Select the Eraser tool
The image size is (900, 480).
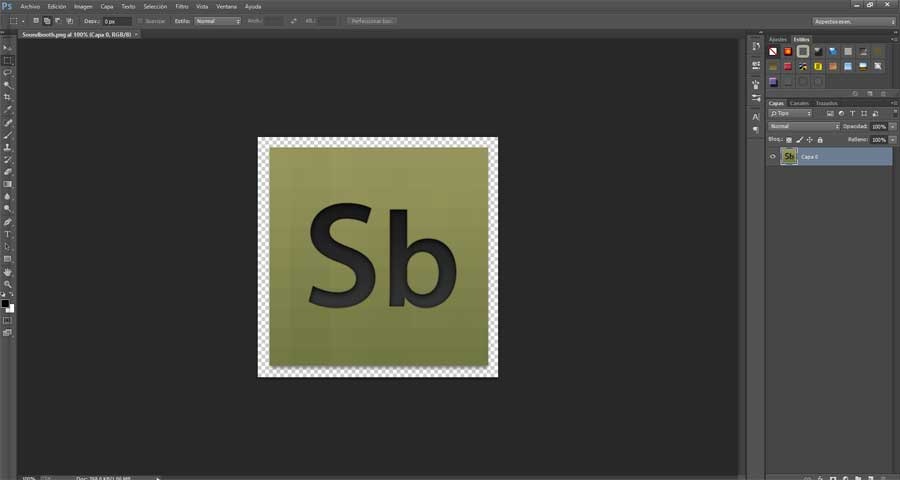(x=7, y=172)
